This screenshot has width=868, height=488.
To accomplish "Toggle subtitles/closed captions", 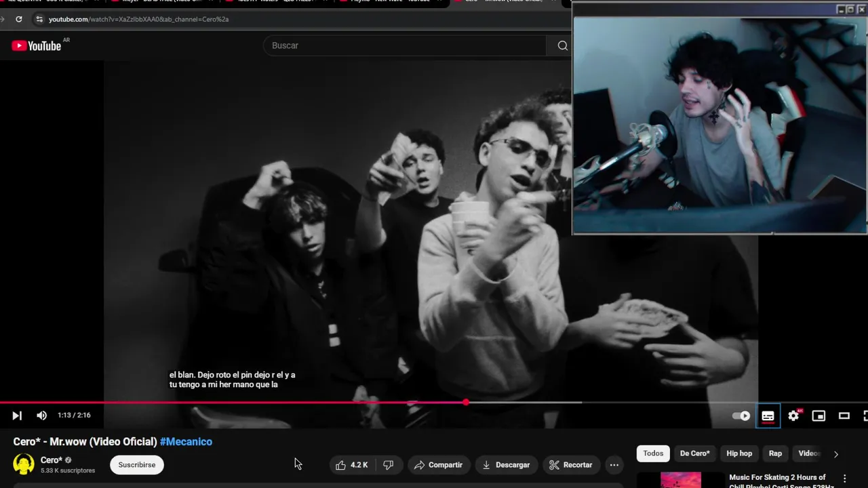I will (768, 415).
